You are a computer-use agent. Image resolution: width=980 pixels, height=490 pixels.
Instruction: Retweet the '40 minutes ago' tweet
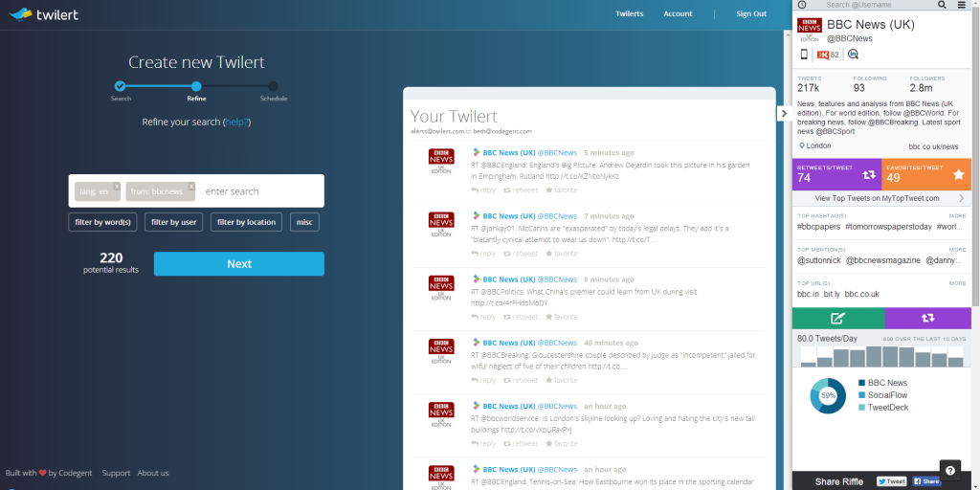tap(521, 380)
